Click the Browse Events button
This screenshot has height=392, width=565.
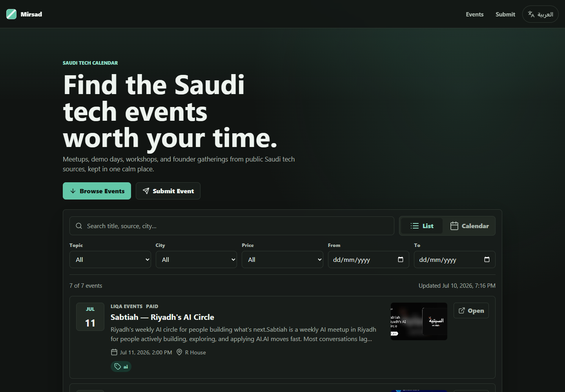click(97, 191)
